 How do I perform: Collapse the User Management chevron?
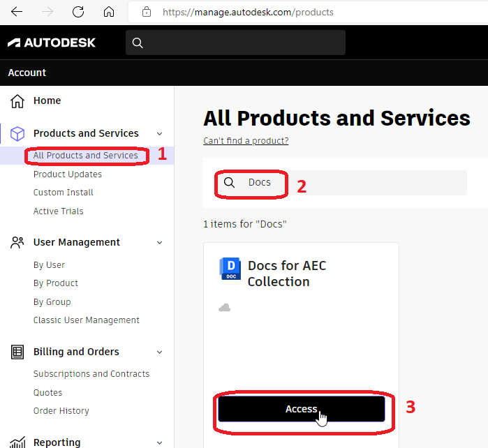(159, 243)
